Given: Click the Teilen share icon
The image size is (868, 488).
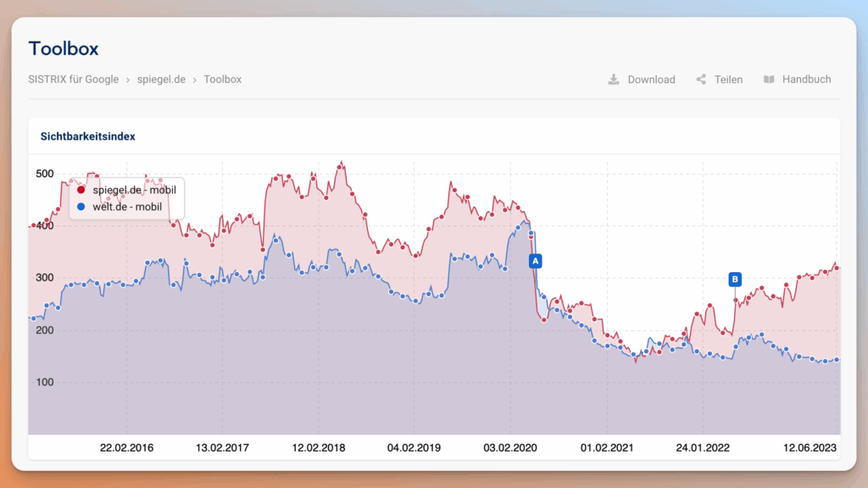Looking at the screenshot, I should [701, 80].
